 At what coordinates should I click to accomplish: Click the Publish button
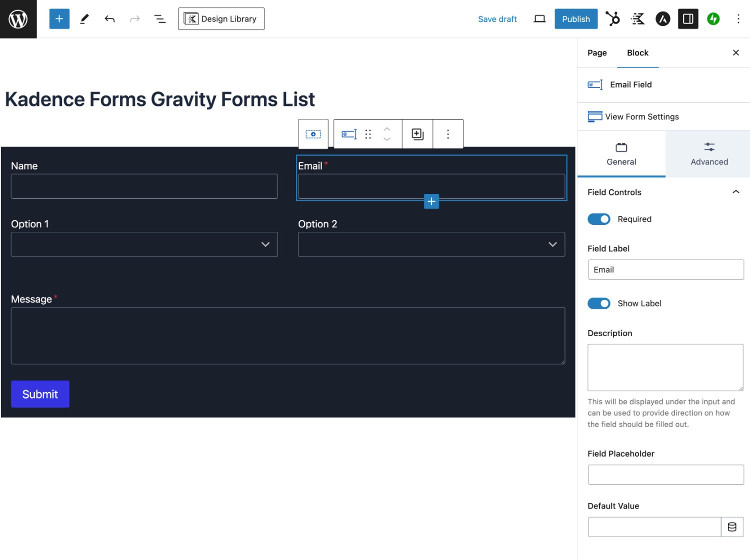tap(576, 19)
